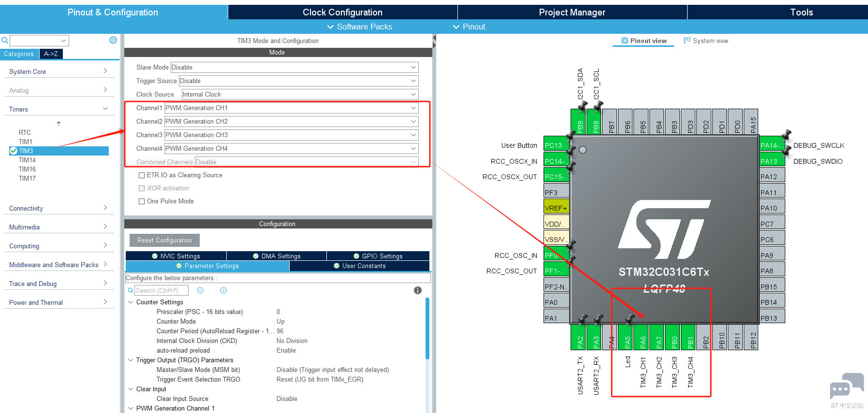Click the parameter Search field
This screenshot has height=413, width=868.
(x=161, y=290)
